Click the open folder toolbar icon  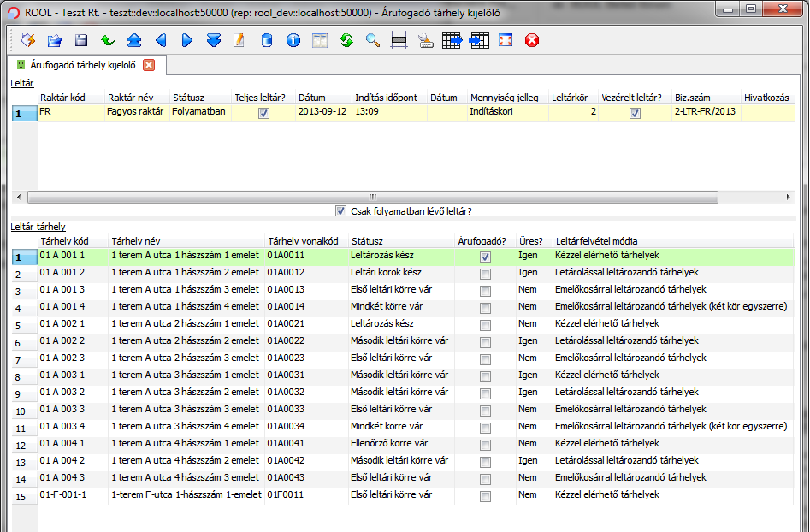55,40
